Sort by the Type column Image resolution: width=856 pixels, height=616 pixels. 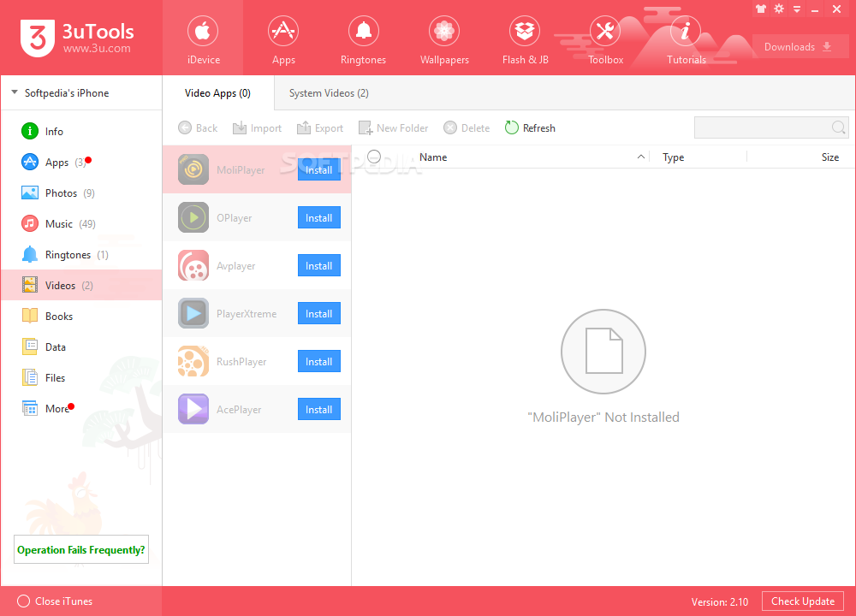coord(673,157)
